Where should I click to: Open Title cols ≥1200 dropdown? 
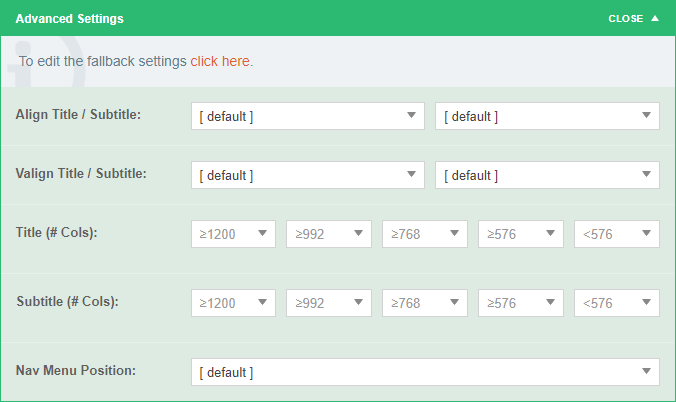(233, 234)
